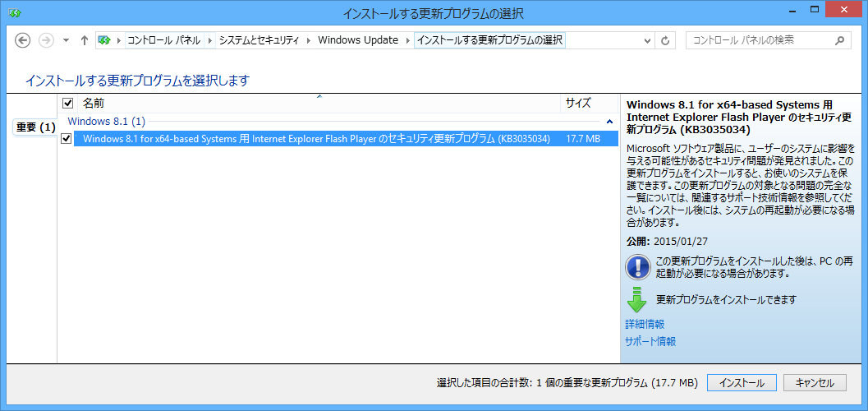Refresh the page with the refresh button
This screenshot has width=868, height=411.
pyautogui.click(x=665, y=40)
